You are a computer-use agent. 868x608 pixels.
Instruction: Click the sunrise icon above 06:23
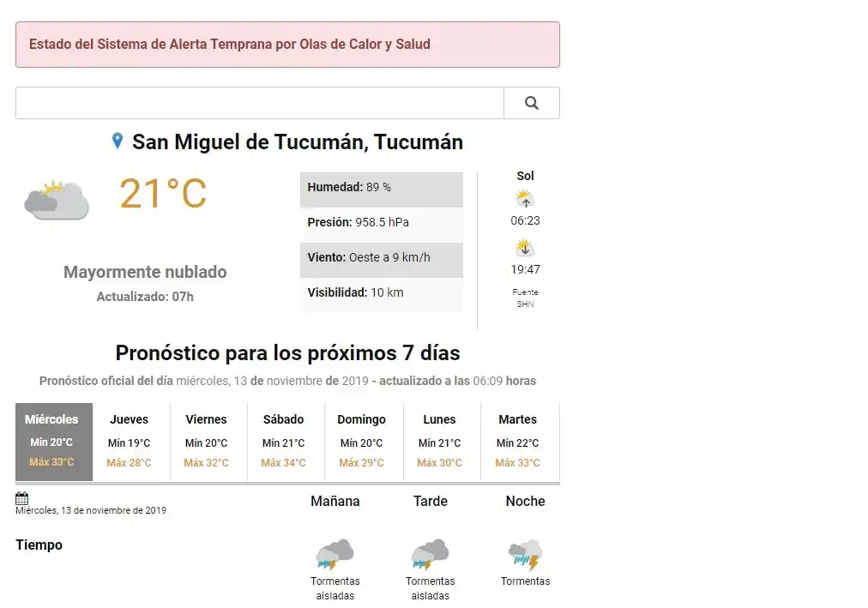click(x=524, y=197)
